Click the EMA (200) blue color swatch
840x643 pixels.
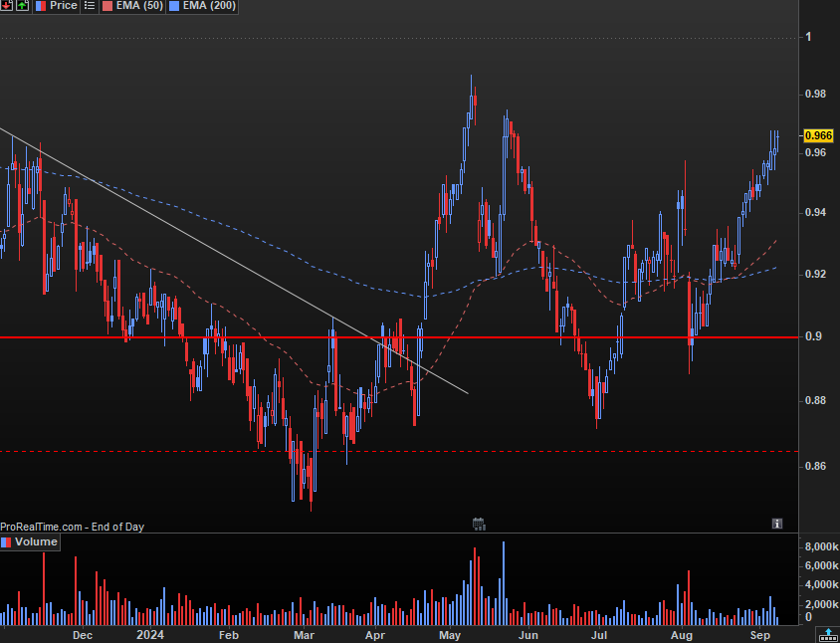(174, 6)
